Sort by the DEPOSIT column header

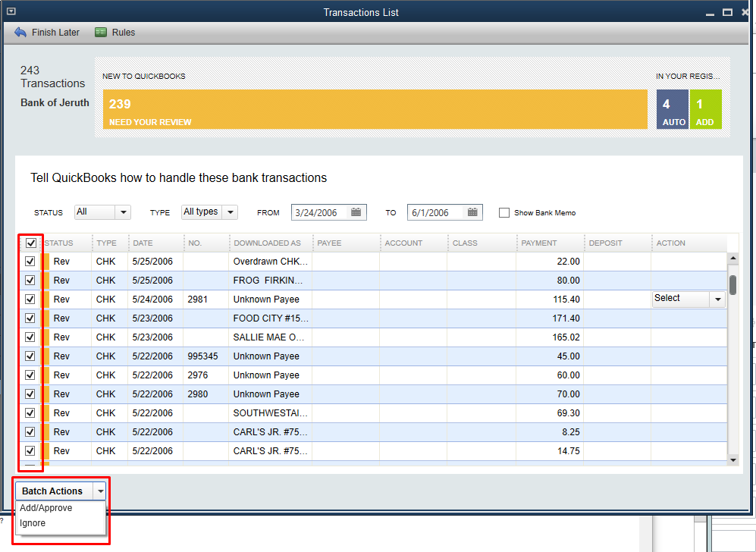tap(606, 243)
